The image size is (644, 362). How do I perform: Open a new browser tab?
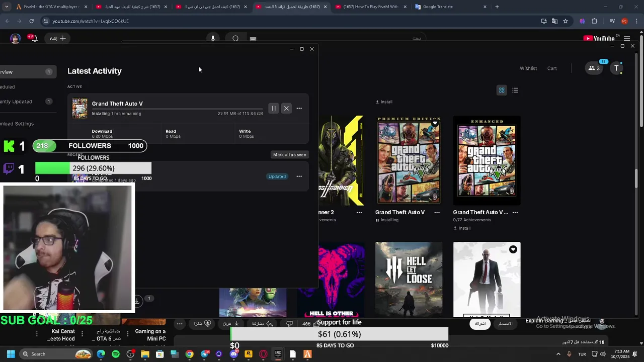click(x=497, y=7)
